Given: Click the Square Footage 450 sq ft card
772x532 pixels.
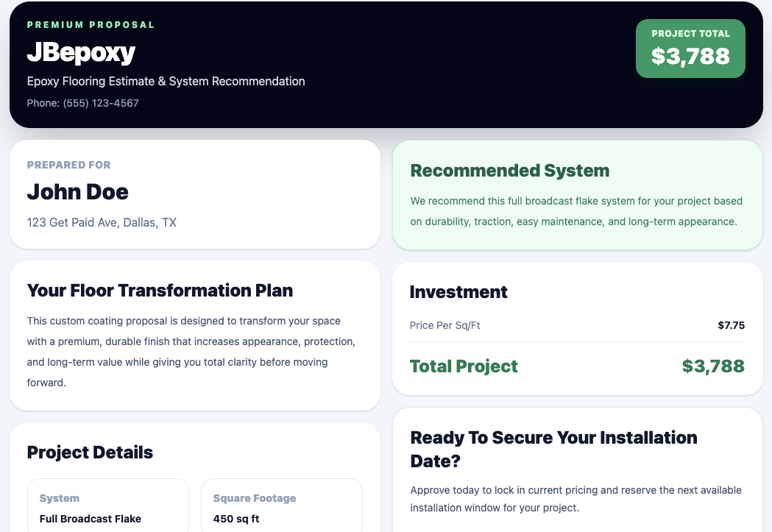Looking at the screenshot, I should (282, 506).
